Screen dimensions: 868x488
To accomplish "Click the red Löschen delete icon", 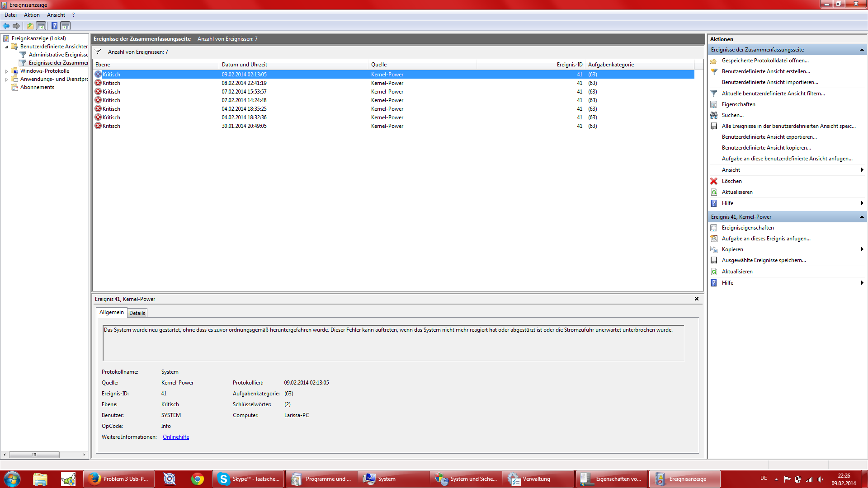I will pos(714,181).
